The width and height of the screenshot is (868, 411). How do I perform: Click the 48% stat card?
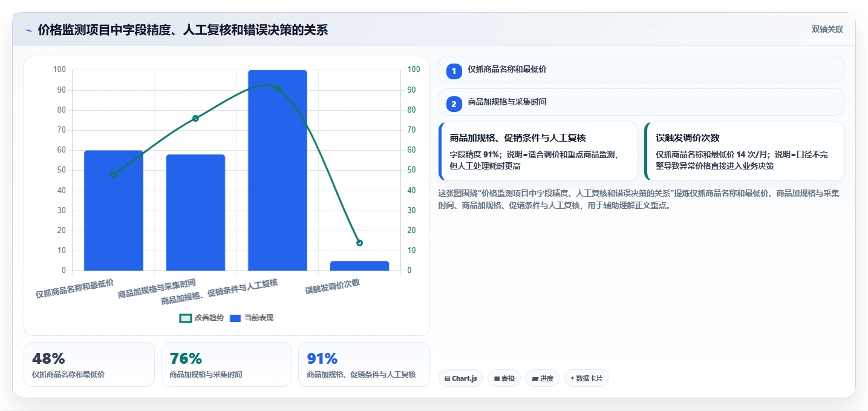point(89,364)
